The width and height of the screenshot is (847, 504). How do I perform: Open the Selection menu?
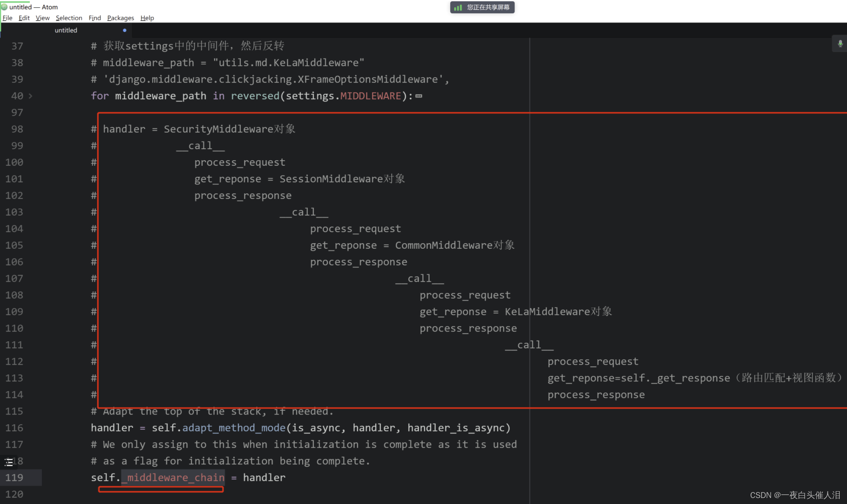click(x=69, y=18)
